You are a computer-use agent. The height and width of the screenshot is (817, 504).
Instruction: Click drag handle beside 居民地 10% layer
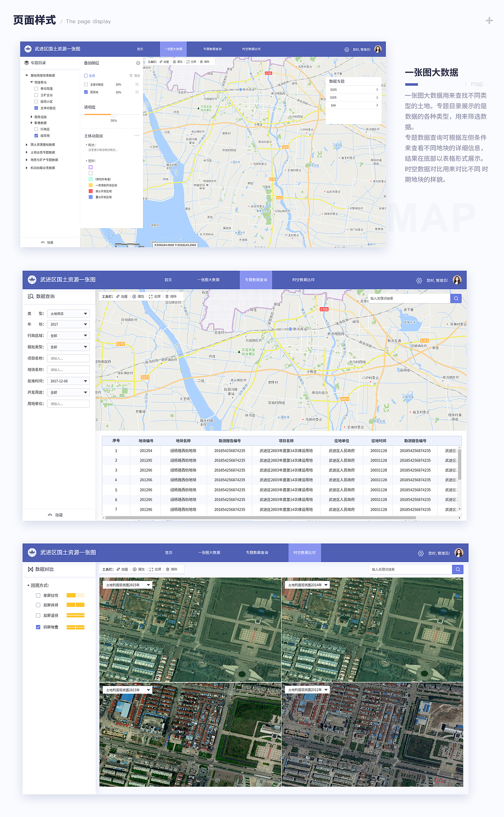(x=137, y=92)
